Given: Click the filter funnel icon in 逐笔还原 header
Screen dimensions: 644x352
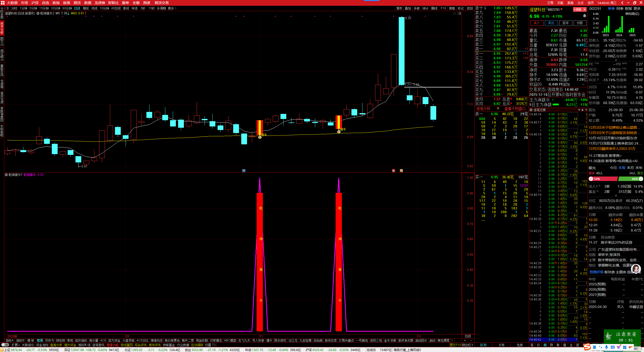Looking at the screenshot, I should click(579, 110).
